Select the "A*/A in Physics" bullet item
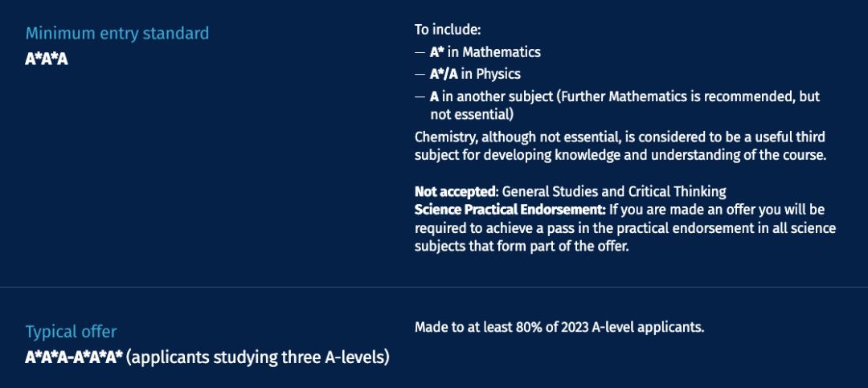Viewport: 868px width, 388px height. (x=475, y=74)
